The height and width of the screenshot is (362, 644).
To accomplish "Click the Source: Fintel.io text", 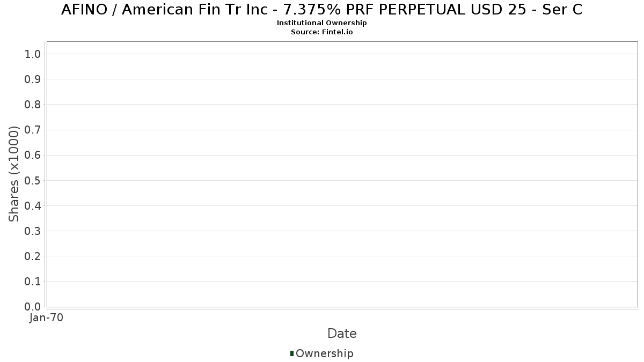I will tap(322, 32).
